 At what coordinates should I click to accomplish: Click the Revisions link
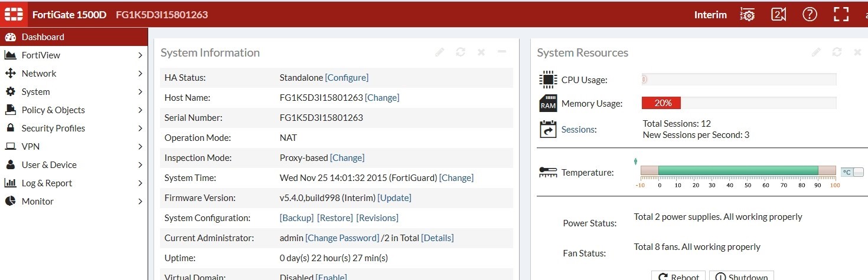pos(377,218)
